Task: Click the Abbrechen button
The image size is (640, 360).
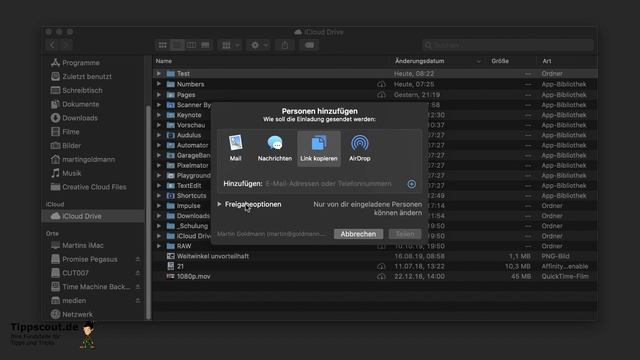Action: point(358,234)
